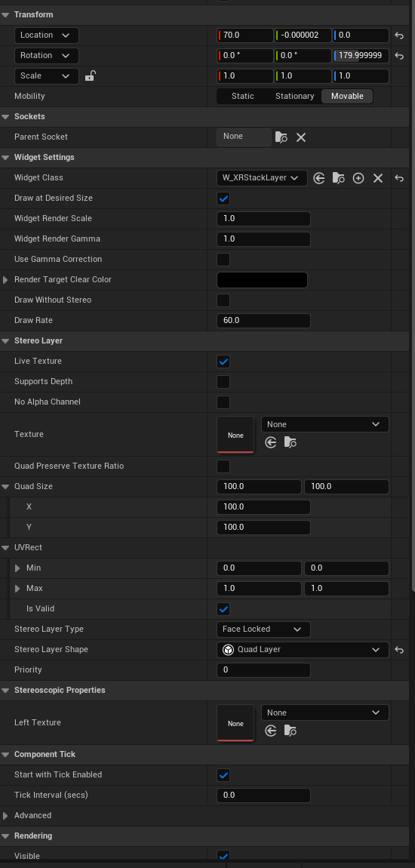The height and width of the screenshot is (868, 415).
Task: Toggle Draw at Desired Size checkbox
Action: tap(223, 199)
